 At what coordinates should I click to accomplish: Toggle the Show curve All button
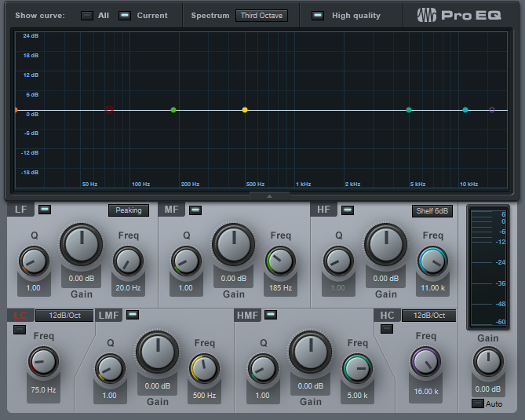pyautogui.click(x=87, y=16)
